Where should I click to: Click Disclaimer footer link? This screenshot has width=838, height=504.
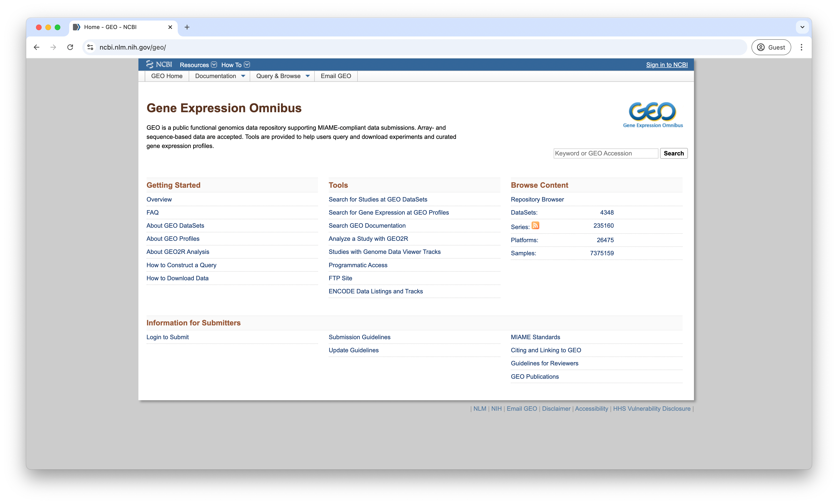coord(556,409)
